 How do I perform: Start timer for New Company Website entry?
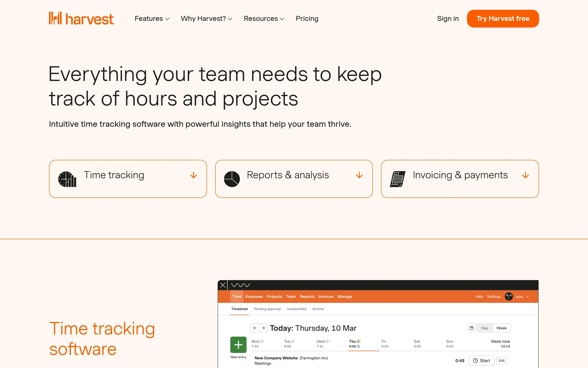click(481, 360)
